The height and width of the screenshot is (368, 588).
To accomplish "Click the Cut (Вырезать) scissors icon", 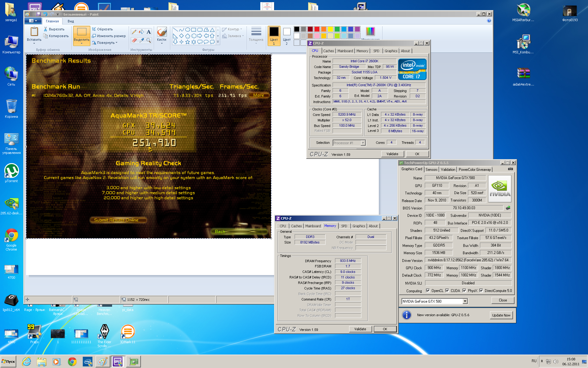I will 45,29.
